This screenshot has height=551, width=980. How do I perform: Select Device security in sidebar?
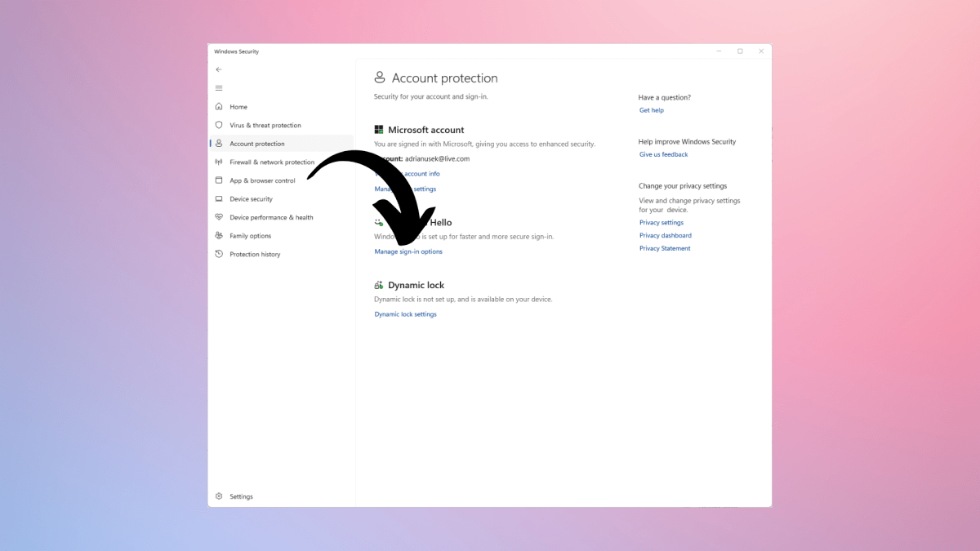252,198
